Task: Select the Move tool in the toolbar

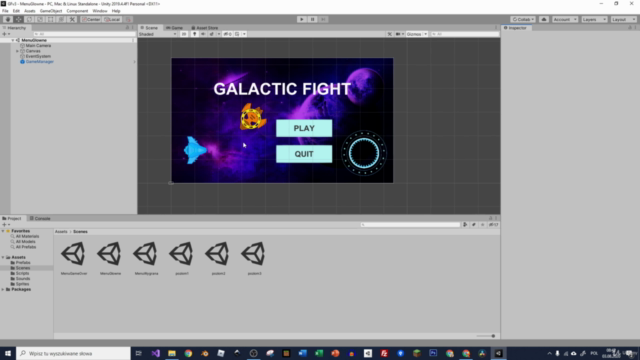Action: (18, 19)
